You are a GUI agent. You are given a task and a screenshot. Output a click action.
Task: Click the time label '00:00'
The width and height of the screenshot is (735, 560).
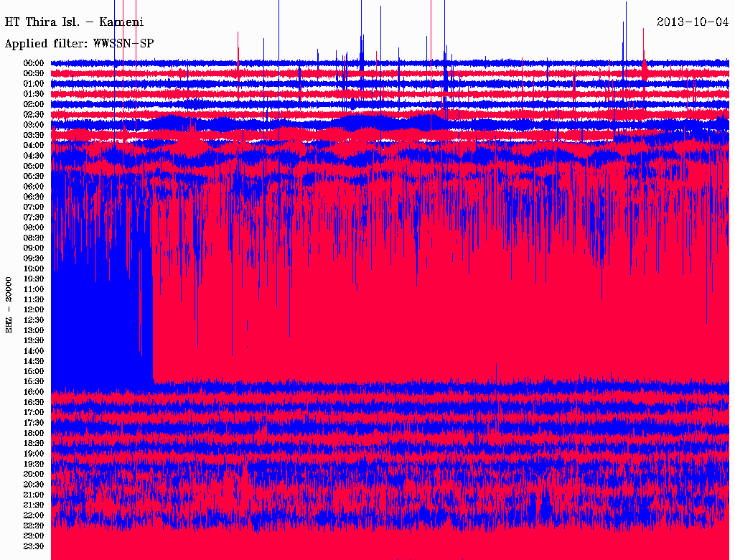(34, 63)
